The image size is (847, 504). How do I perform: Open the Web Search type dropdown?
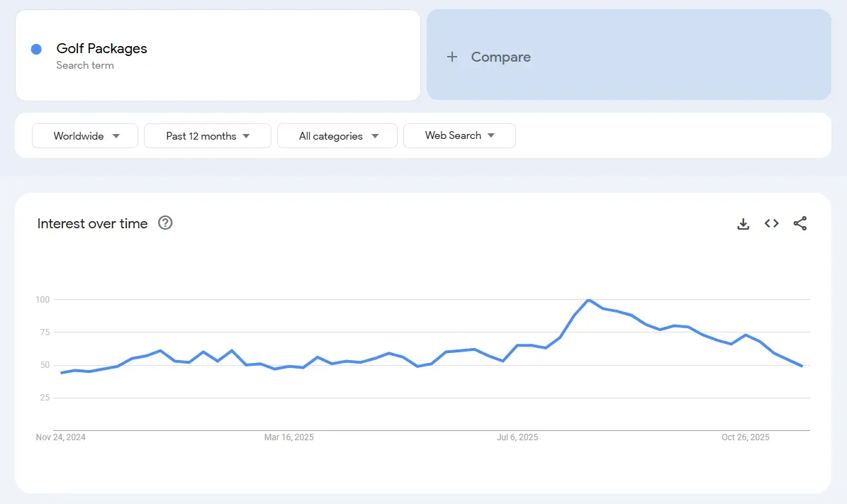(459, 136)
